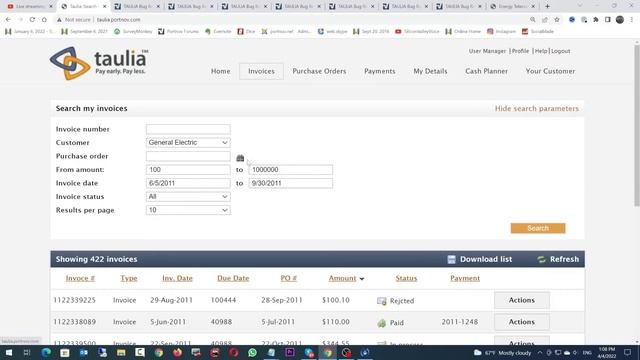Sort by the Invoice # column header

(80, 278)
